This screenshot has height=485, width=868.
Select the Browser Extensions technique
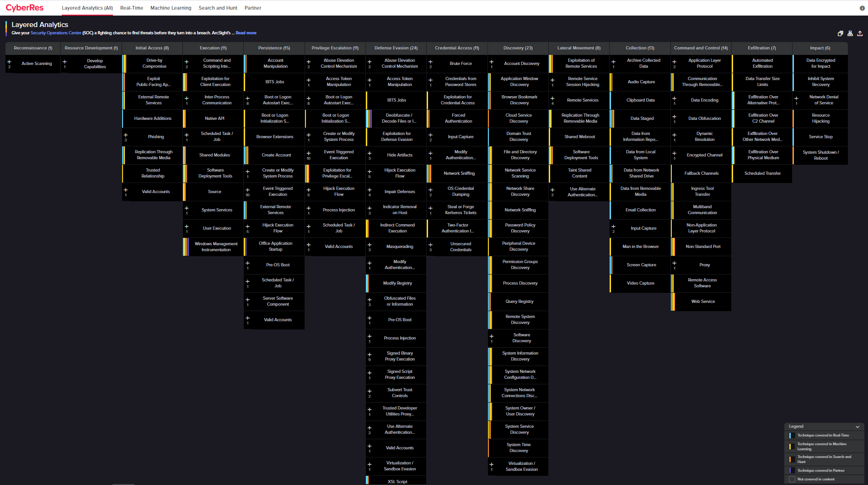click(275, 137)
